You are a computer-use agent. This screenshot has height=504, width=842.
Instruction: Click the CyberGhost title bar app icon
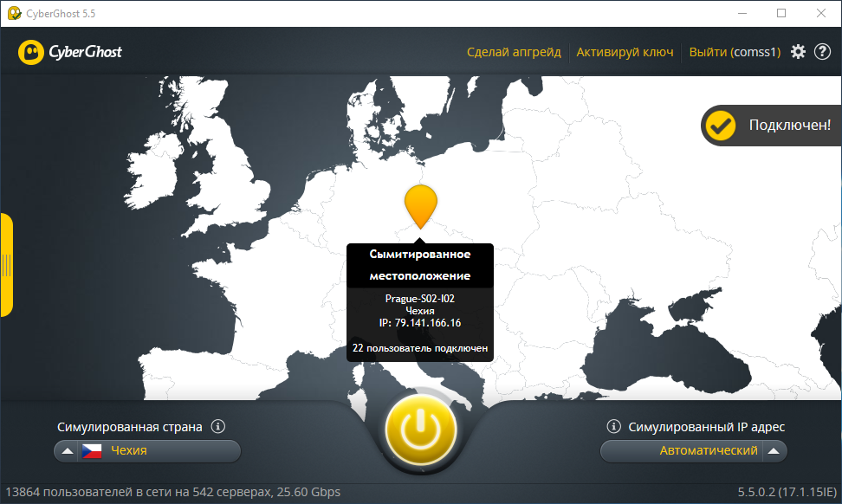(x=15, y=13)
